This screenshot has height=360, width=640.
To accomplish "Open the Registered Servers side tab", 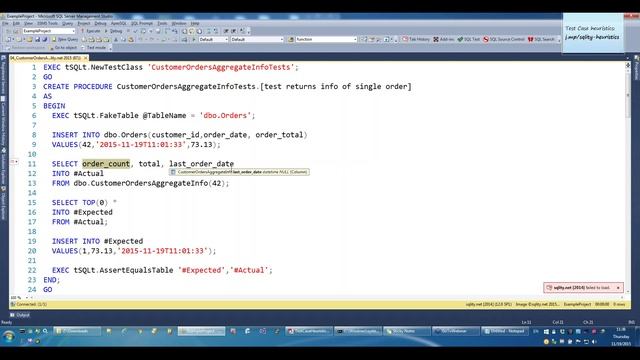I will point(3,76).
